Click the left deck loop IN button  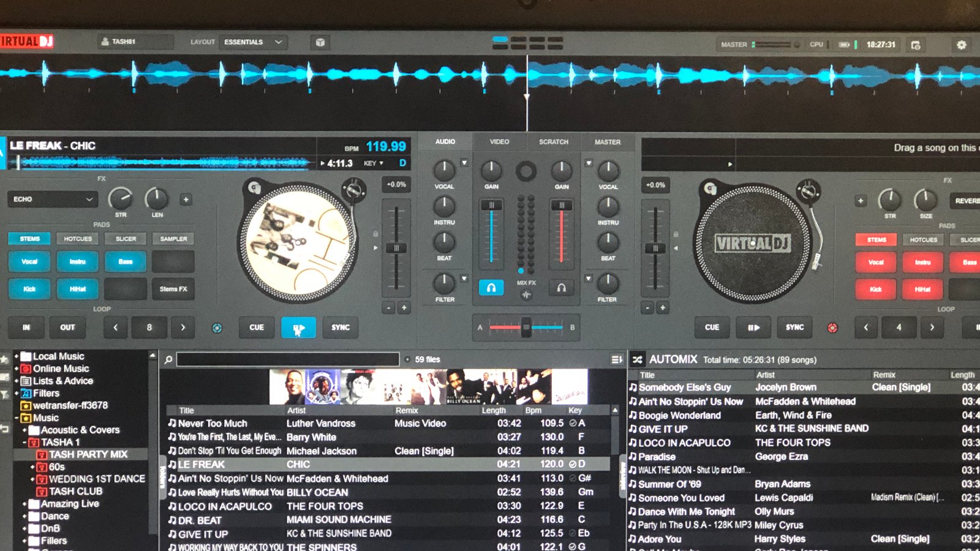pyautogui.click(x=26, y=328)
